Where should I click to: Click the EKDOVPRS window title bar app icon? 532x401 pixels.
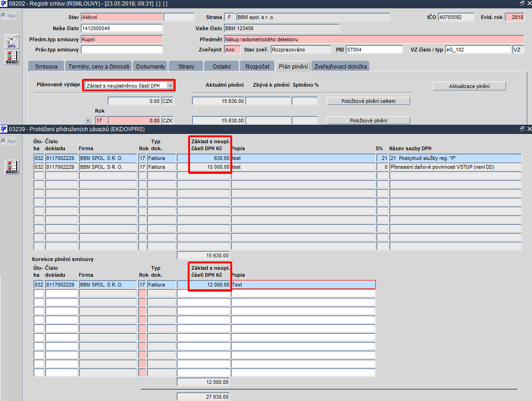pos(4,129)
